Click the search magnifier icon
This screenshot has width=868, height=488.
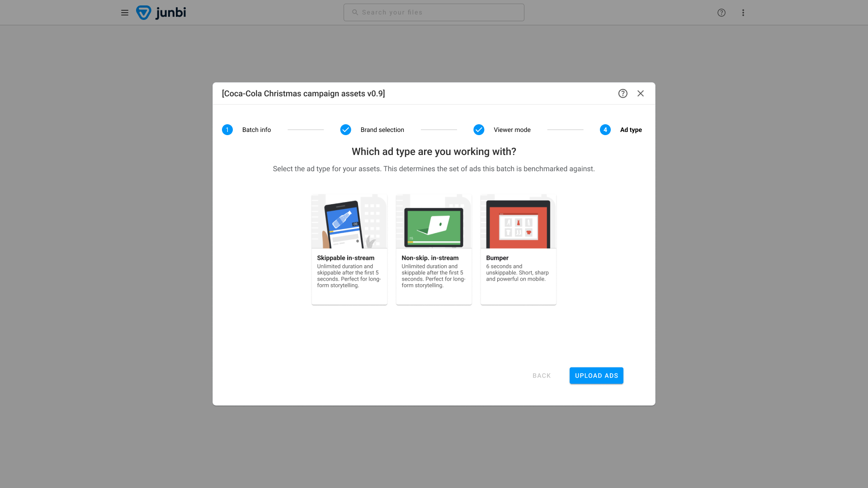(x=355, y=13)
